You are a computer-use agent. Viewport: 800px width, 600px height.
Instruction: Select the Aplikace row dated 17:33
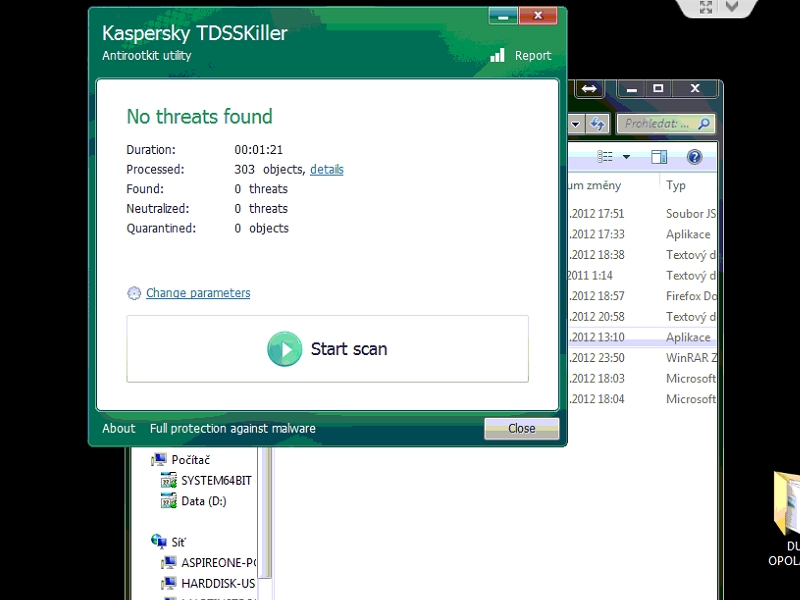[642, 234]
